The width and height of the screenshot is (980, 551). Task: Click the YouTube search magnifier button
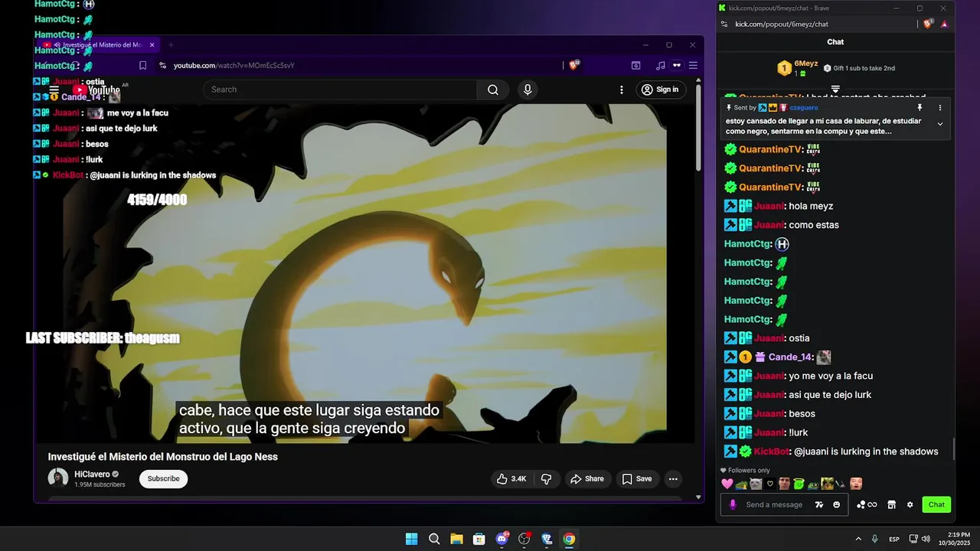pyautogui.click(x=493, y=90)
